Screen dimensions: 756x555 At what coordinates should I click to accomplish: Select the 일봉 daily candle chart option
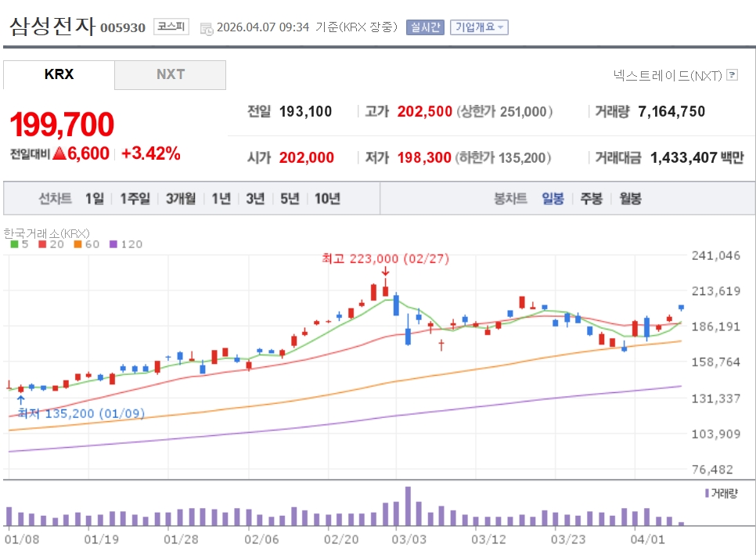553,199
